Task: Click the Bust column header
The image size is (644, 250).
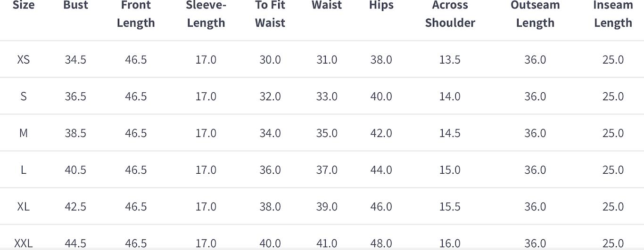Action: point(75,6)
